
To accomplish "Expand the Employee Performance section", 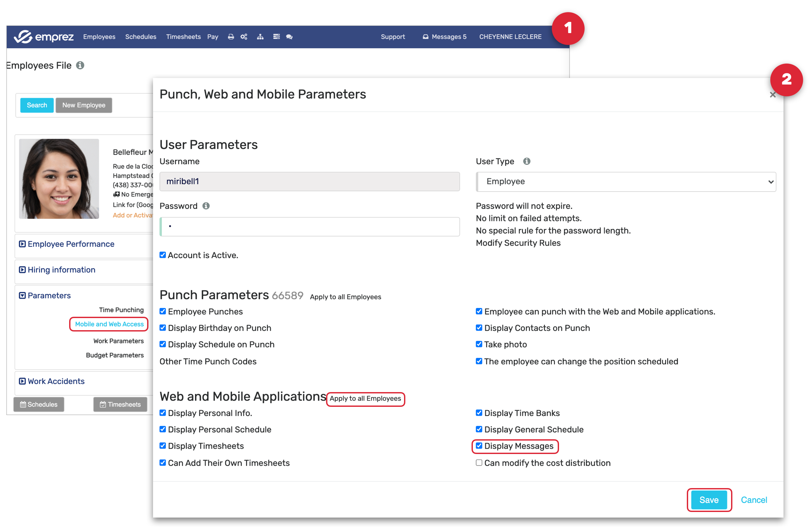I will click(x=71, y=244).
